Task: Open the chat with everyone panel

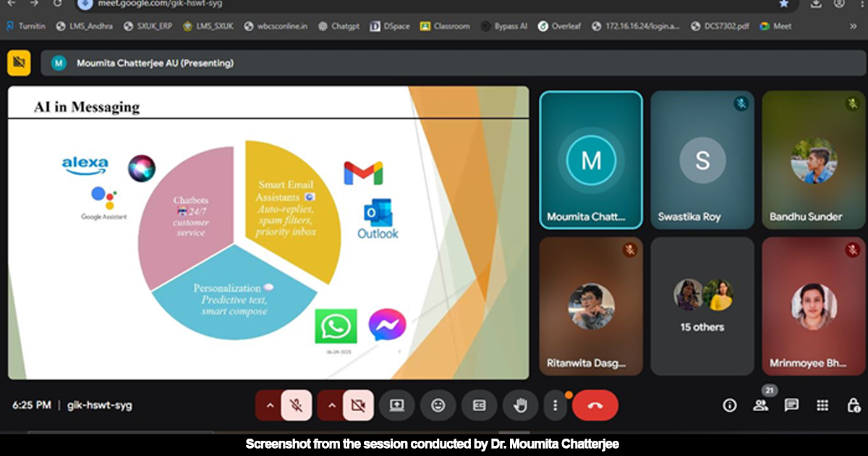Action: pos(791,405)
